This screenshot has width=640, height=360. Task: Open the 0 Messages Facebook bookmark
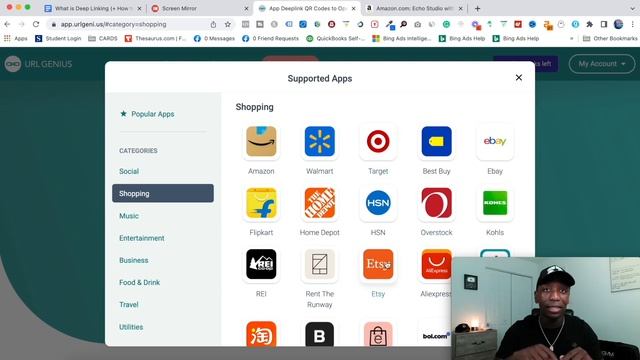pos(214,38)
